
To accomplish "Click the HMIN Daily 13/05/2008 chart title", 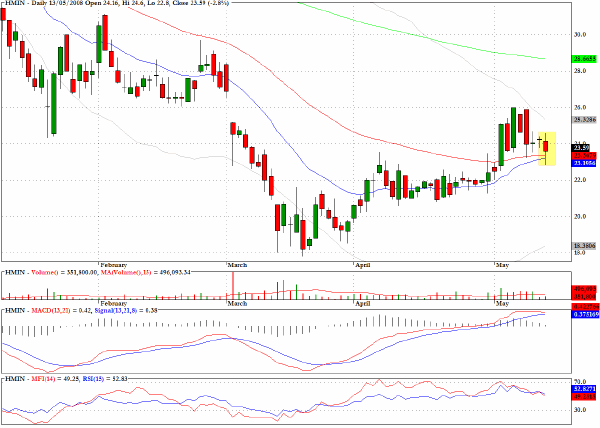I will click(117, 3).
